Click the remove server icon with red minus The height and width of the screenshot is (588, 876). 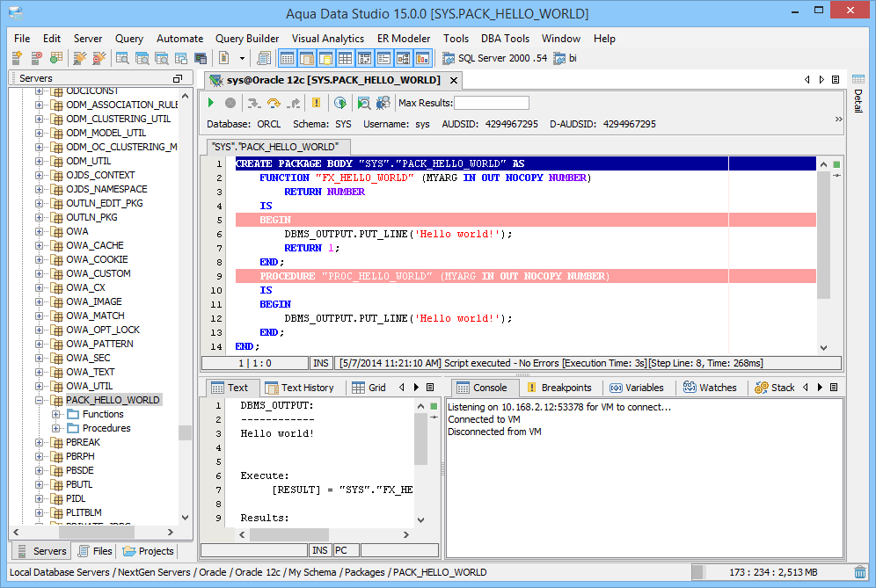[37, 57]
